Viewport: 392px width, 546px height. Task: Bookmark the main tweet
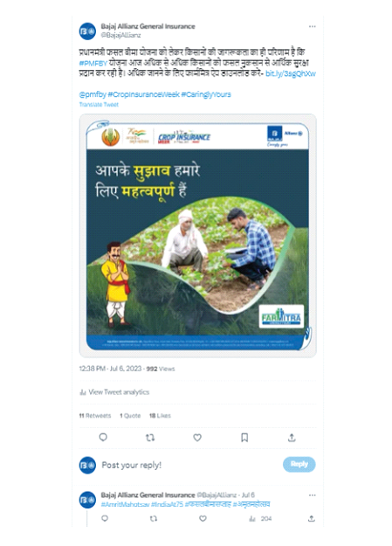pos(244,438)
